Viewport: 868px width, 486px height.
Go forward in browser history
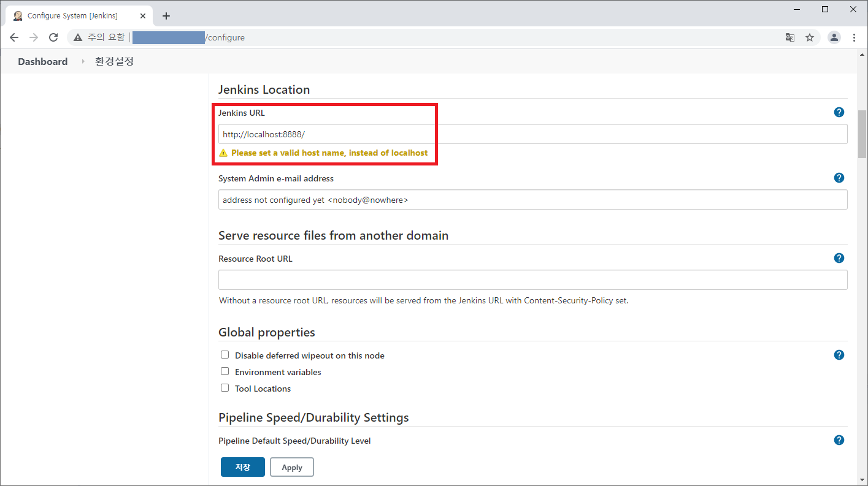pos(34,37)
